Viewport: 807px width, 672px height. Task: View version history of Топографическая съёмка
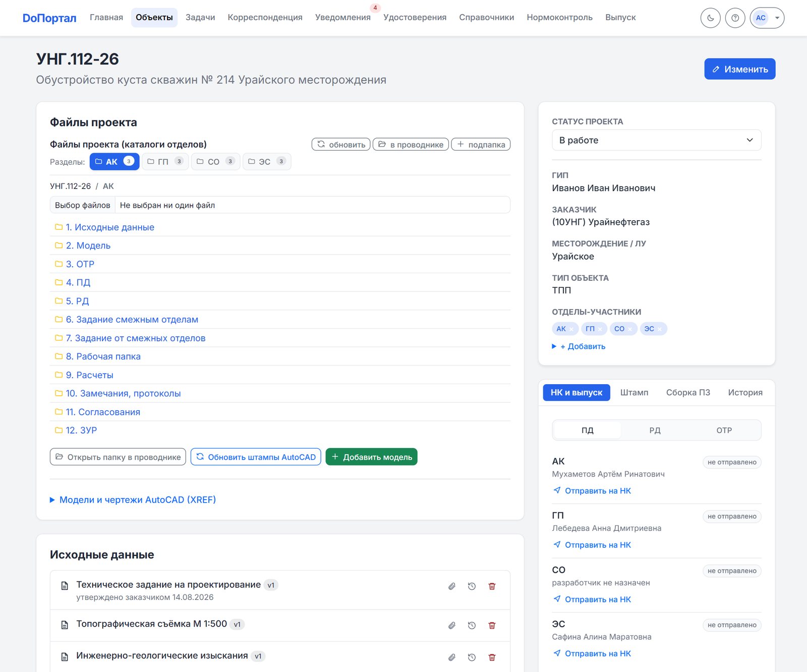[472, 626]
